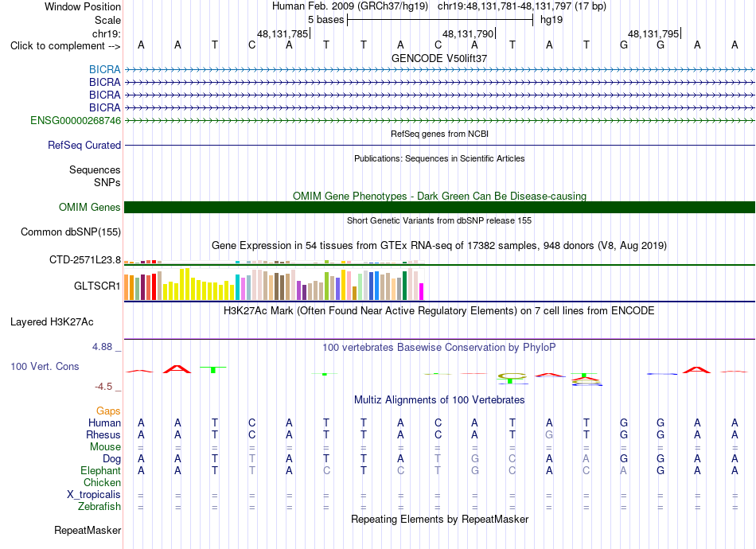Click the PhyloP Basewise Conservation track title
The width and height of the screenshot is (756, 549).
439,348
